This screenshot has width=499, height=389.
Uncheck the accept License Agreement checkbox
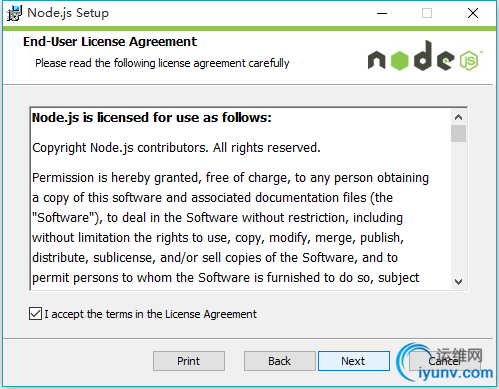pos(35,314)
